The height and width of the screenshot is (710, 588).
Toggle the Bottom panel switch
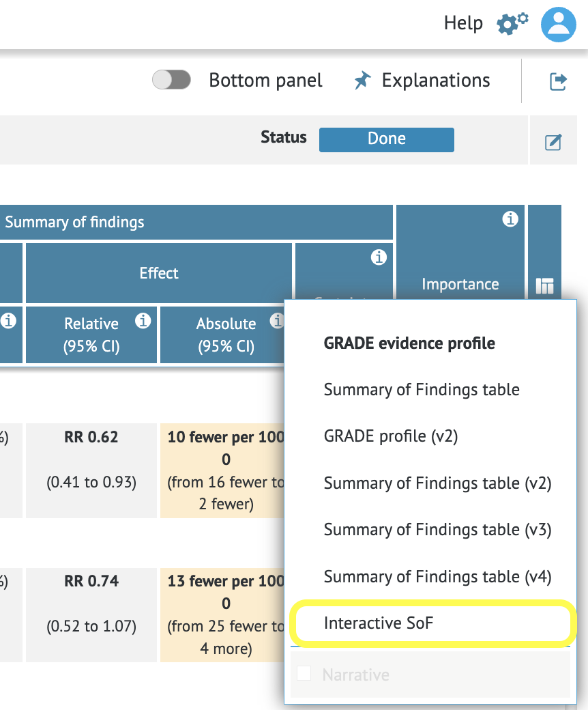(171, 80)
